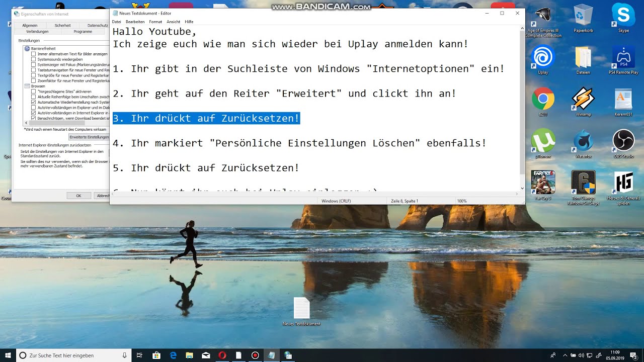Open Task View in the taskbar
The image size is (644, 362).
pyautogui.click(x=140, y=355)
